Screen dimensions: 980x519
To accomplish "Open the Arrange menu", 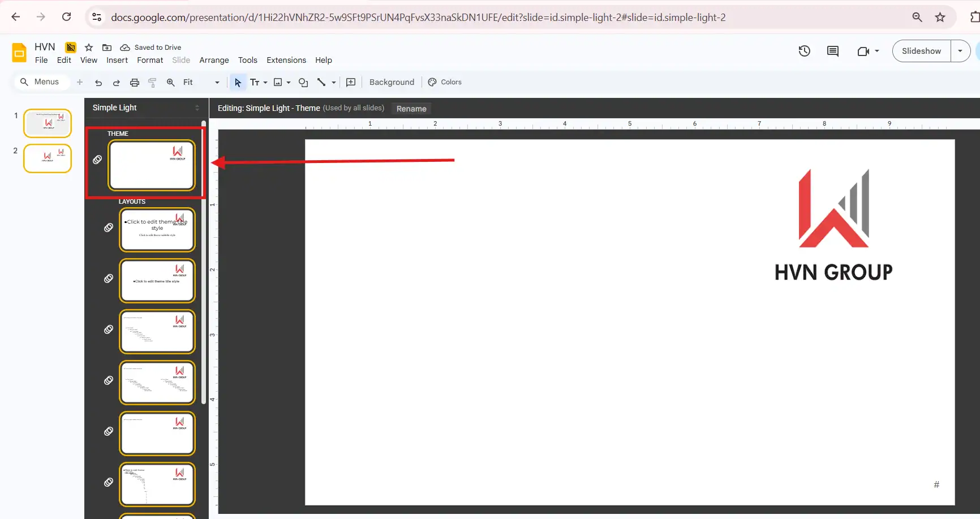I will [214, 60].
